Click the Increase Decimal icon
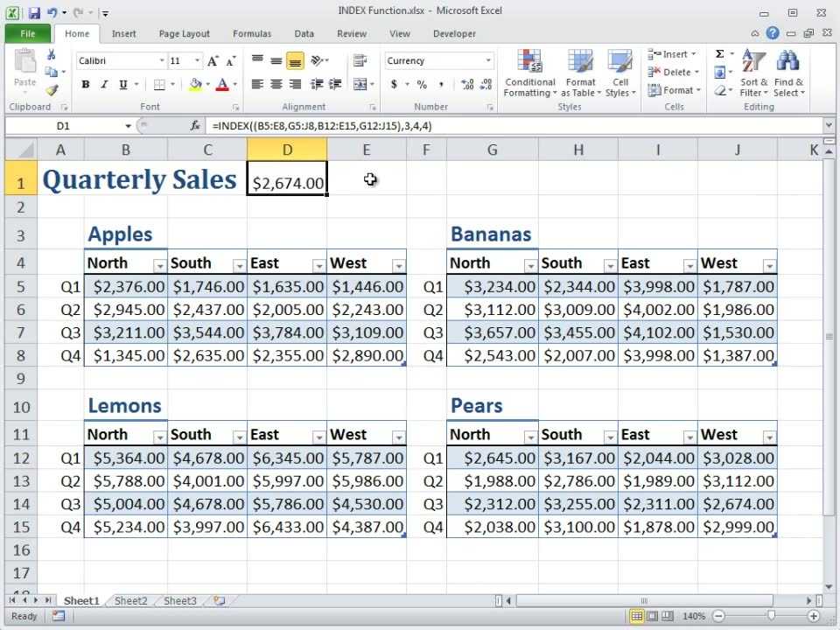Image resolution: width=840 pixels, height=630 pixels. coord(467,85)
